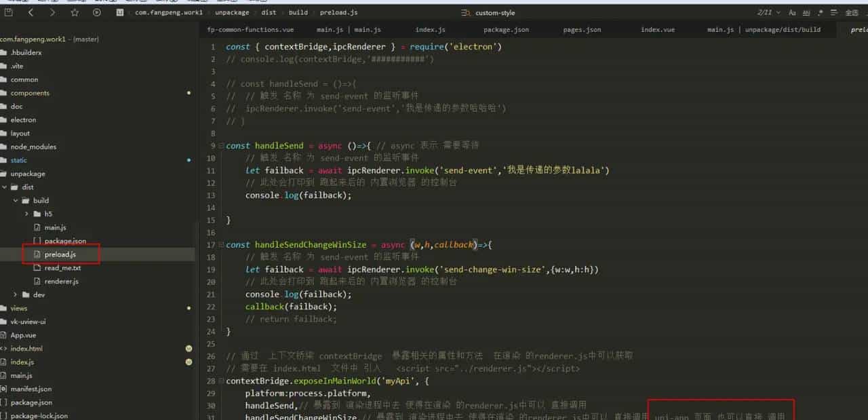The image size is (868, 420).
Task: Click the next-match chevron after the 2/11 counter
Action: tap(778, 12)
